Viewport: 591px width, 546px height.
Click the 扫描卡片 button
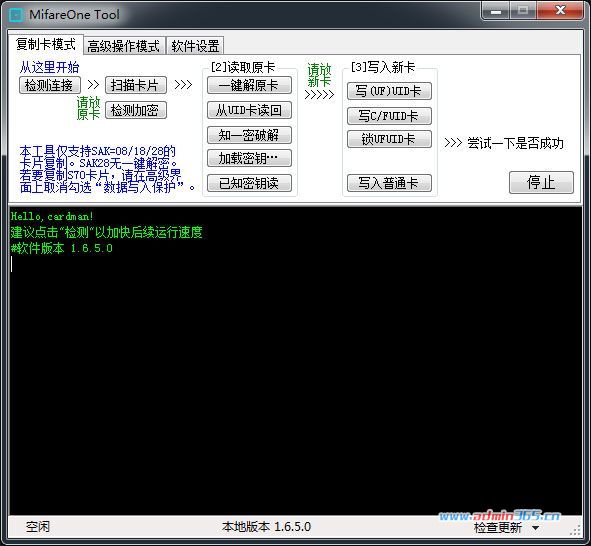(x=136, y=85)
